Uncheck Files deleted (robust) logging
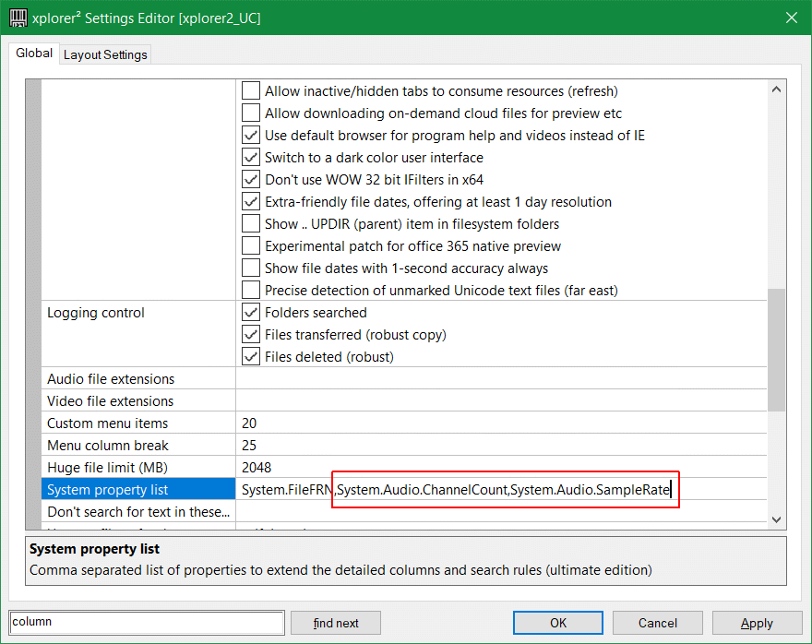 tap(251, 357)
